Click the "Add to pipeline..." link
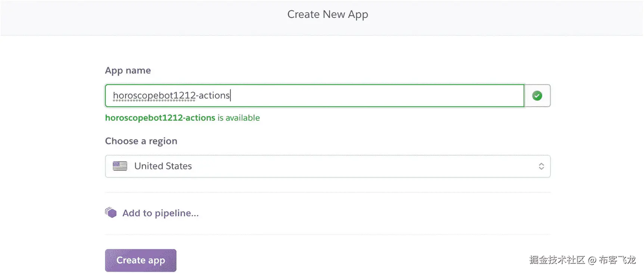Viewport: 644px width, 273px height. coord(161,213)
